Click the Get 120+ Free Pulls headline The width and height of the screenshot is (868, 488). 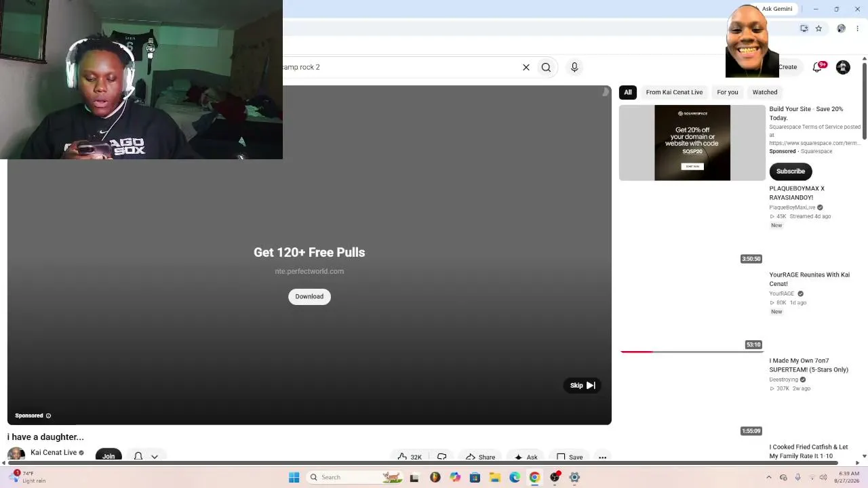click(309, 252)
